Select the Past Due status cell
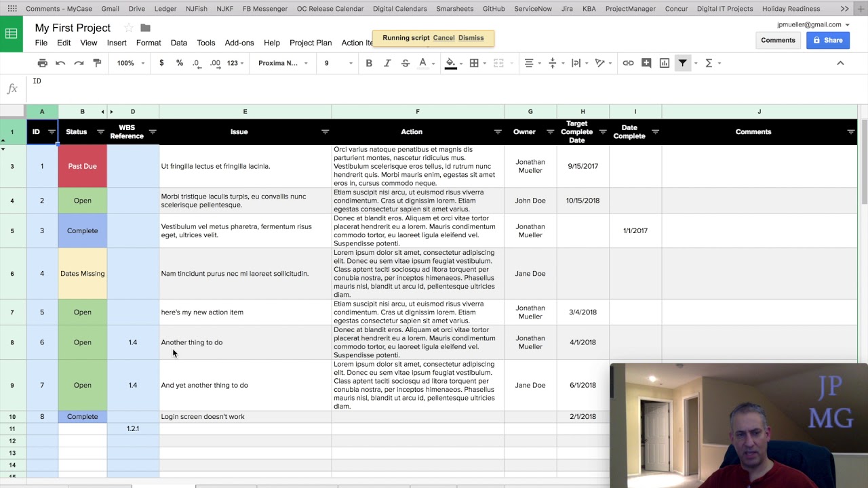The height and width of the screenshot is (488, 868). (x=82, y=166)
